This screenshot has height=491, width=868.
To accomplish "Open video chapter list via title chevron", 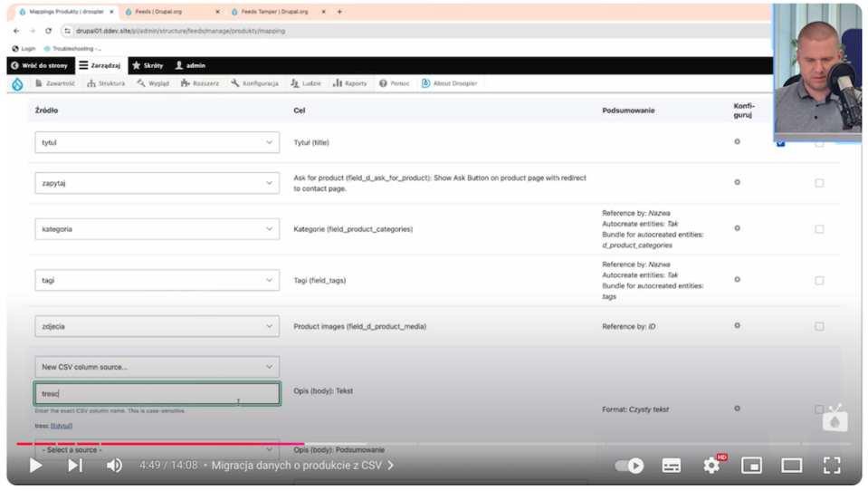I will click(x=391, y=466).
